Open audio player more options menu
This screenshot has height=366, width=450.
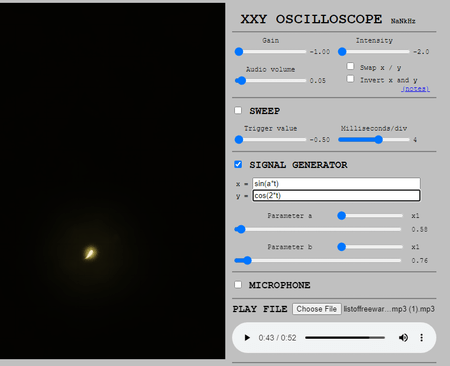pyautogui.click(x=421, y=338)
